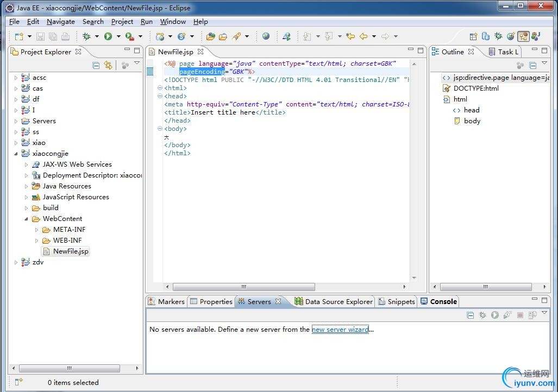
Task: Click the Previous Annotation toolbar icon
Action: click(x=329, y=36)
